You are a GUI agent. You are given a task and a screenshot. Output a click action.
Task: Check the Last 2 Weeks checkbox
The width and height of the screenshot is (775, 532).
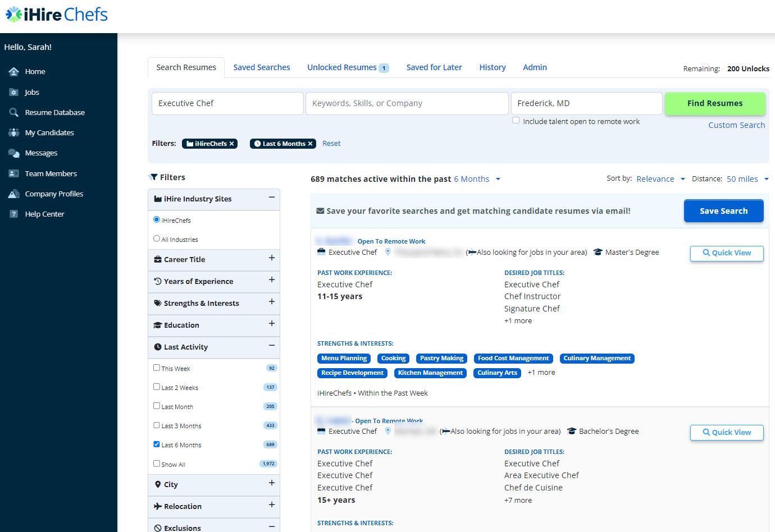click(157, 387)
